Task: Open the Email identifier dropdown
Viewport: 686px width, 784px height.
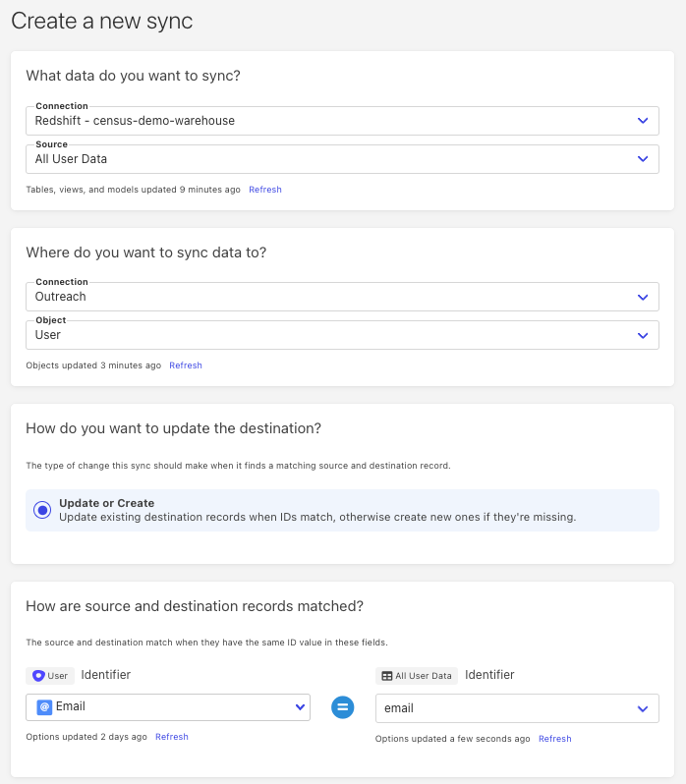Action: (x=167, y=707)
